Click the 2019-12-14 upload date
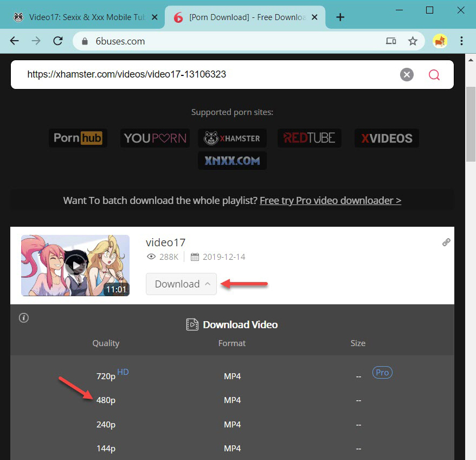Viewport: 476px width, 460px height. click(224, 257)
